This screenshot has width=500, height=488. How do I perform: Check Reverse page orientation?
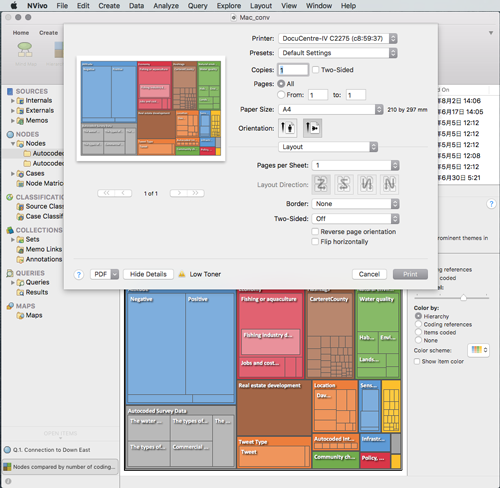pyautogui.click(x=315, y=231)
